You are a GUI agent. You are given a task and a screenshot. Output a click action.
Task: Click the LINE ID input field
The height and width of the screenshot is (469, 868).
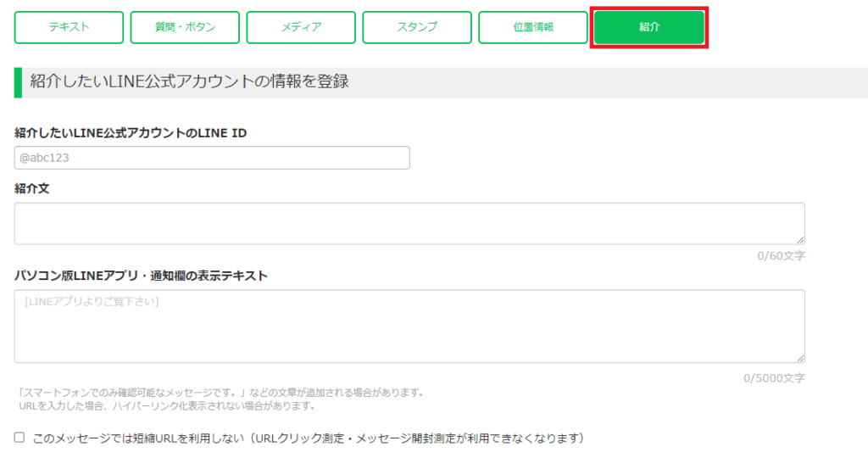[212, 158]
